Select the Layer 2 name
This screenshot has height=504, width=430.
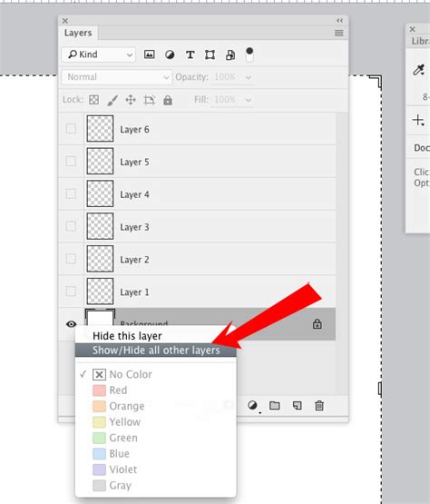coord(134,260)
